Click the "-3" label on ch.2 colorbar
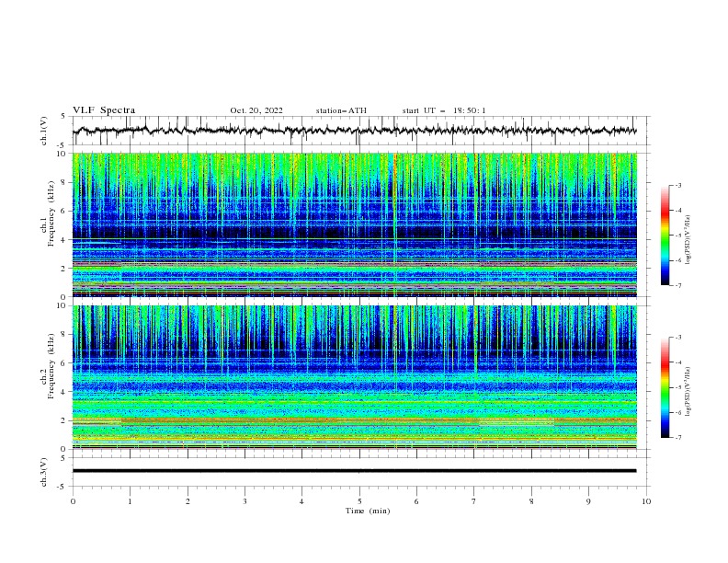Image resolution: width=728 pixels, height=563 pixels. (x=677, y=338)
